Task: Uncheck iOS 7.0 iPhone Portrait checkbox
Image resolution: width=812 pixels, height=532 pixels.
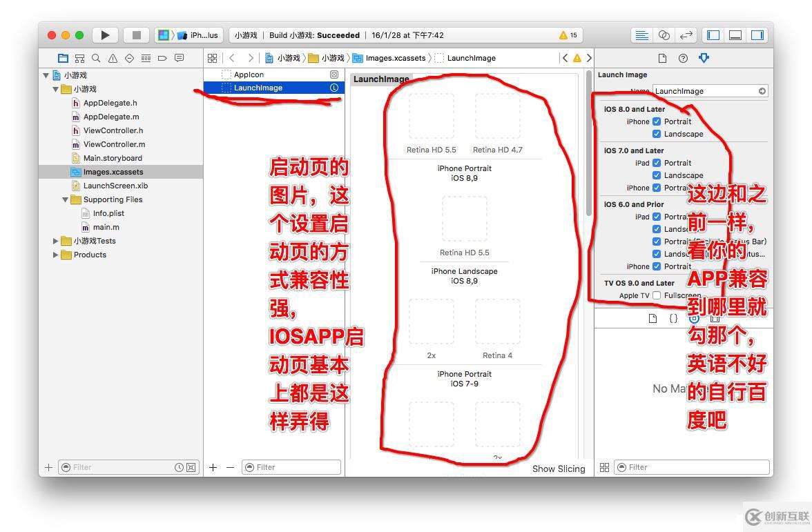Action: [x=657, y=188]
